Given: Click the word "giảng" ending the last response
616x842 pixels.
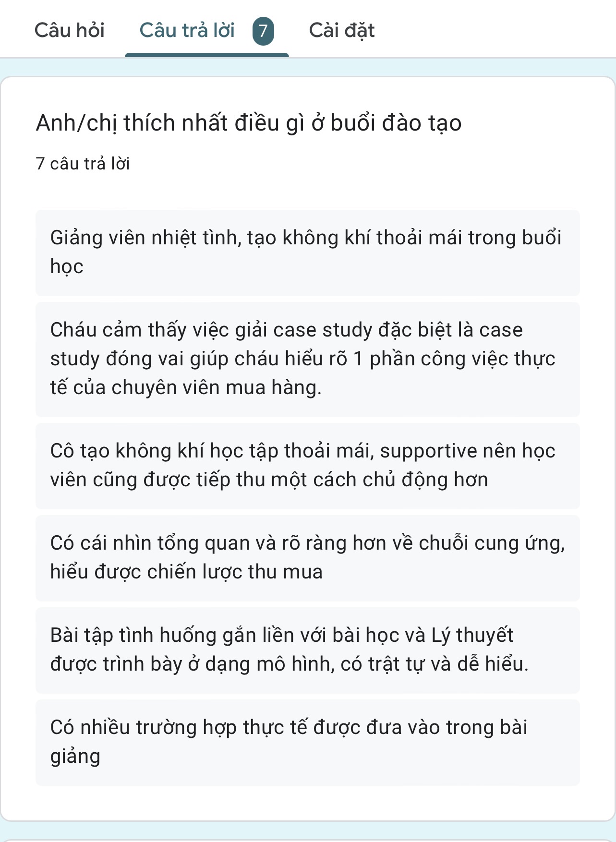Looking at the screenshot, I should [75, 757].
